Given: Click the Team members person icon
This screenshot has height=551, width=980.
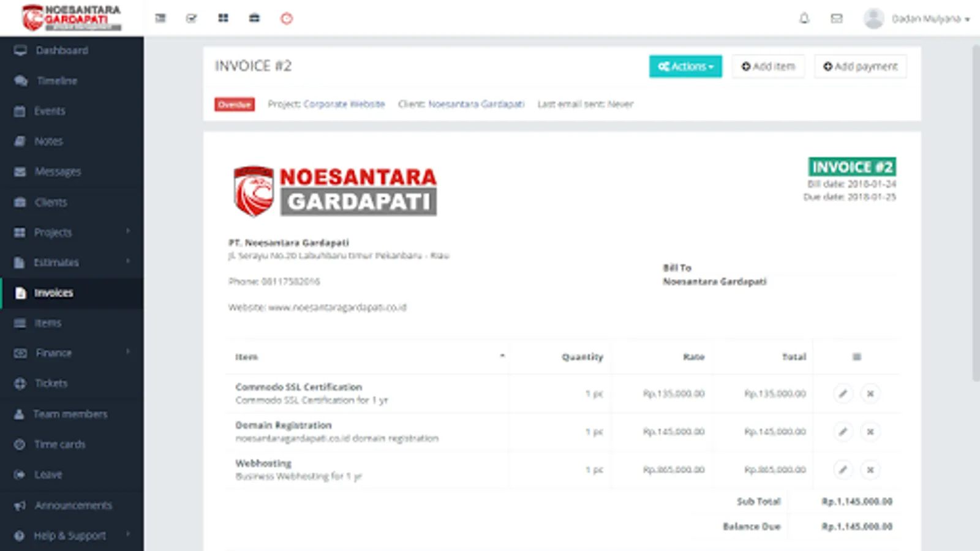Looking at the screenshot, I should click(x=19, y=414).
